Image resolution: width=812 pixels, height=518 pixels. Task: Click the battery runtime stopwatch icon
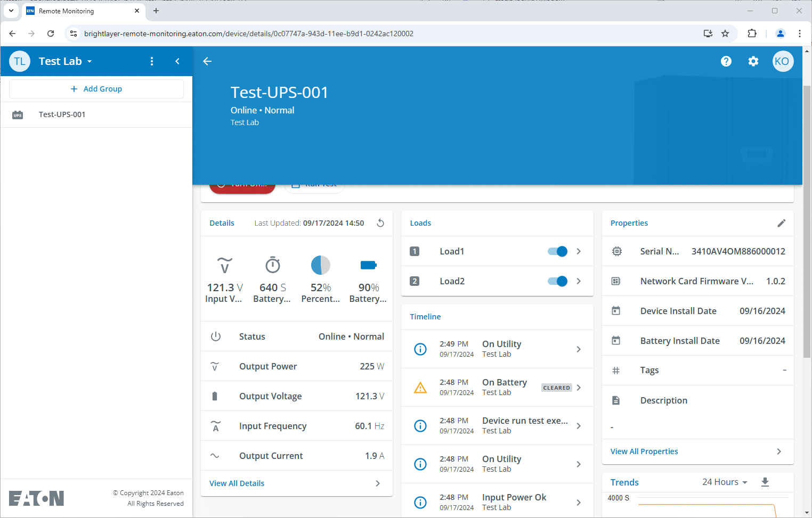(273, 265)
